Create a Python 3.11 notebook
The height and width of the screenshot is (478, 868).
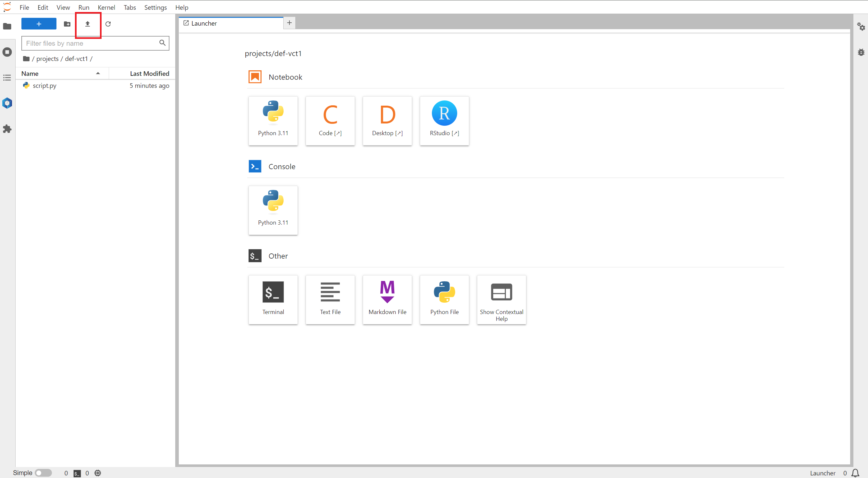[273, 121]
